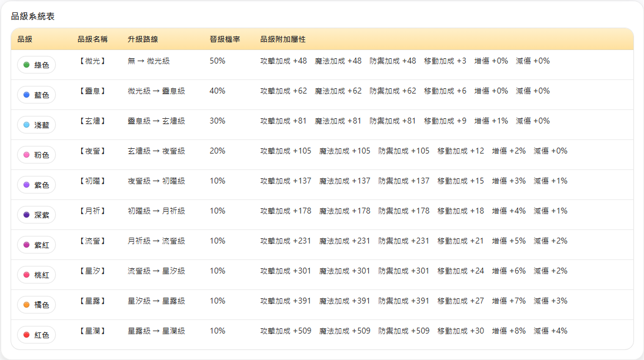Screen dimensions: 644x360
Task: Click the 升級路線 column header
Action: click(142, 39)
